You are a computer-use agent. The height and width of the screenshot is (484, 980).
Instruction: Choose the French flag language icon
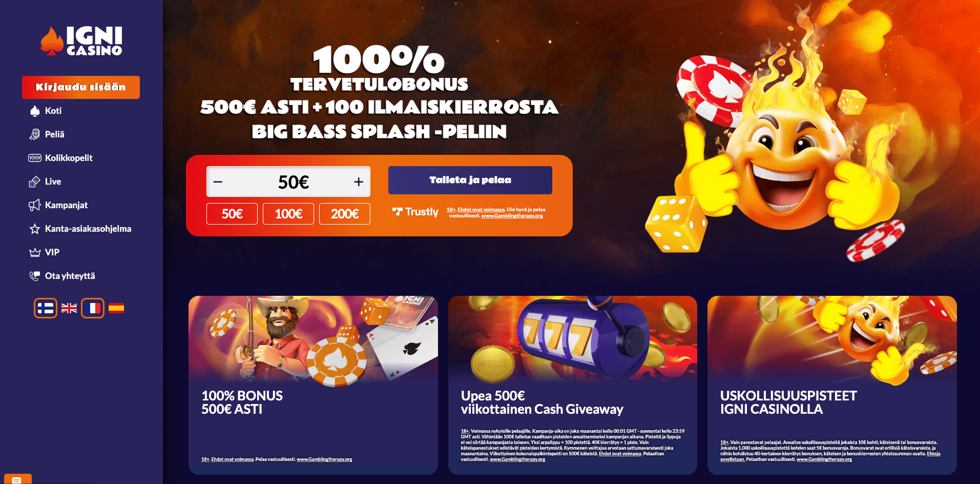(93, 308)
